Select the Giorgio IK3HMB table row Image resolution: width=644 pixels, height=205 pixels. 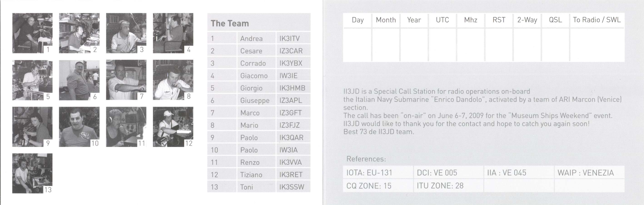pyautogui.click(x=259, y=88)
